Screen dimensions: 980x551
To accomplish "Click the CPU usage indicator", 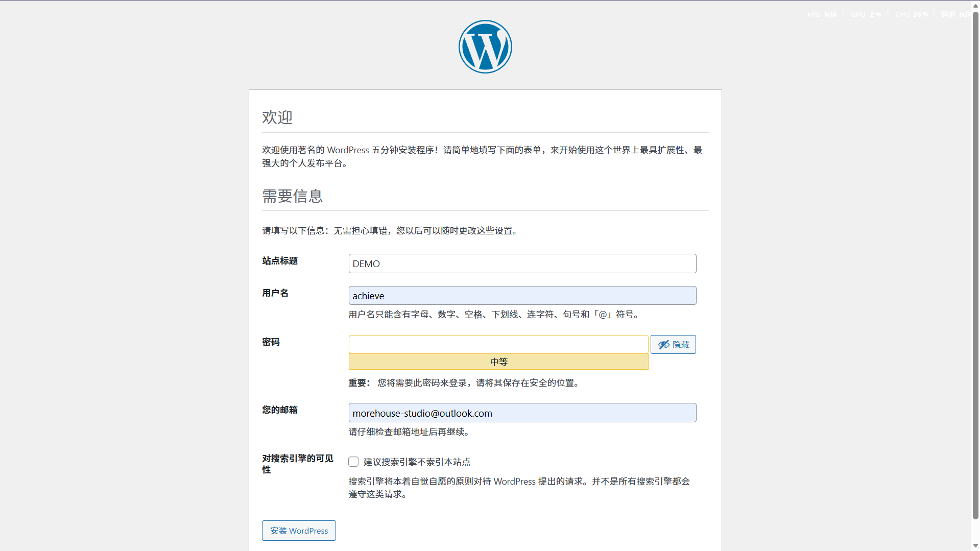I will [912, 14].
